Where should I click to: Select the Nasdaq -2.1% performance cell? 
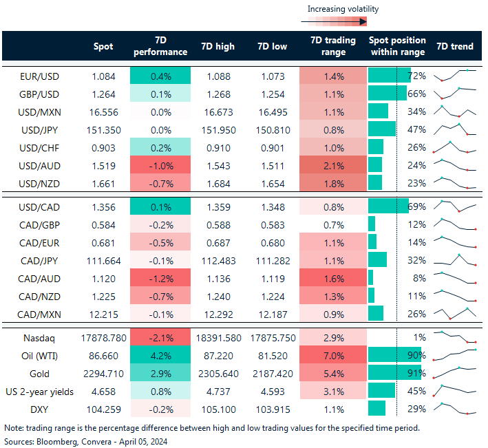tap(159, 337)
